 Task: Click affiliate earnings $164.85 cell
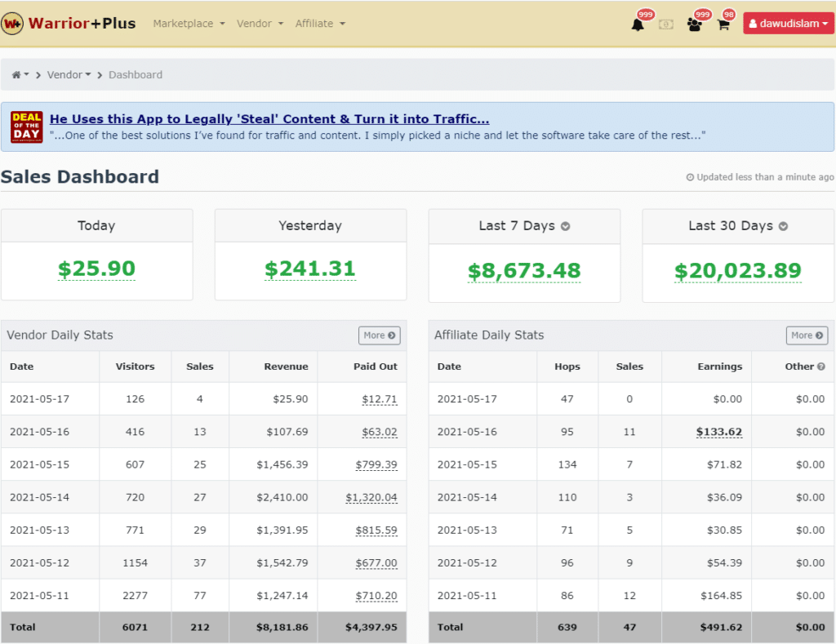click(721, 596)
